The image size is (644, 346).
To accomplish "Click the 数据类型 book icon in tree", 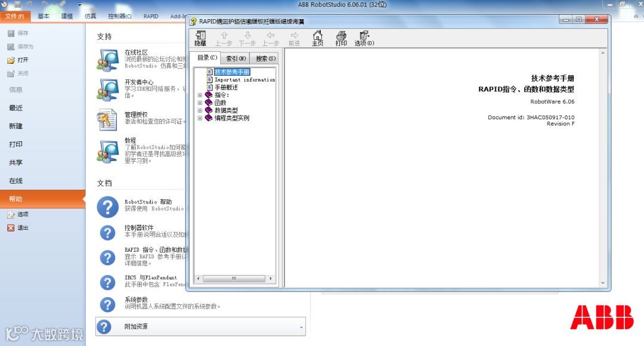I will pyautogui.click(x=209, y=110).
